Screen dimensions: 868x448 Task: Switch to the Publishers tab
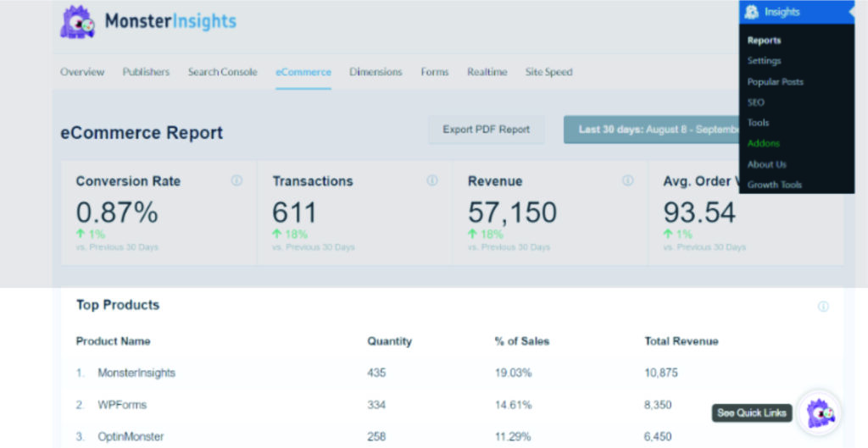tap(146, 72)
